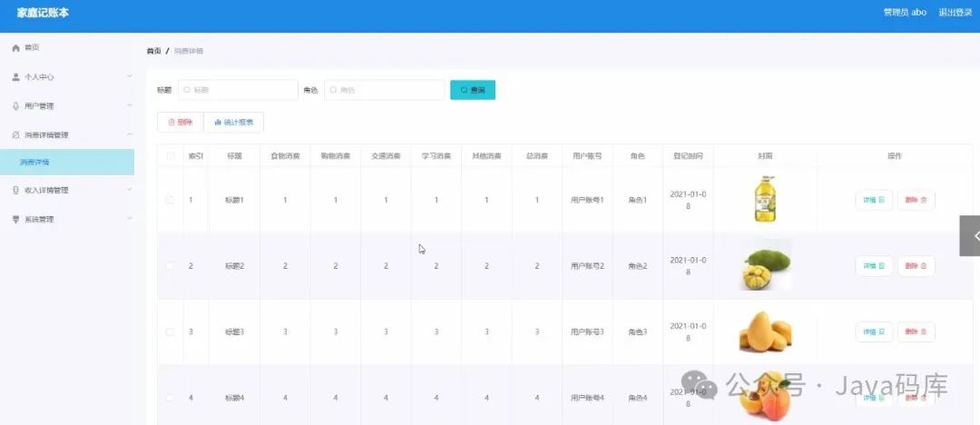Open the gray side panel arrow tab
The image size is (980, 425).
970,236
